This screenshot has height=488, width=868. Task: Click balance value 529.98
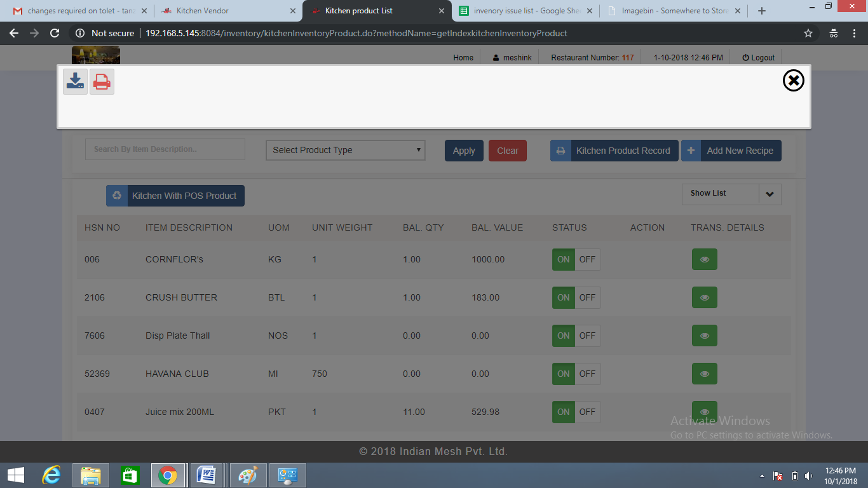485,412
